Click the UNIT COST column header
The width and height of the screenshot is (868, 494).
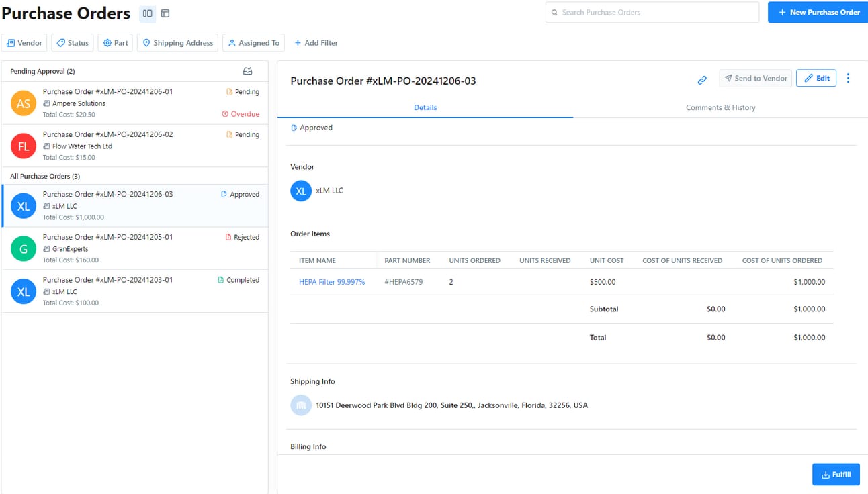(x=607, y=260)
